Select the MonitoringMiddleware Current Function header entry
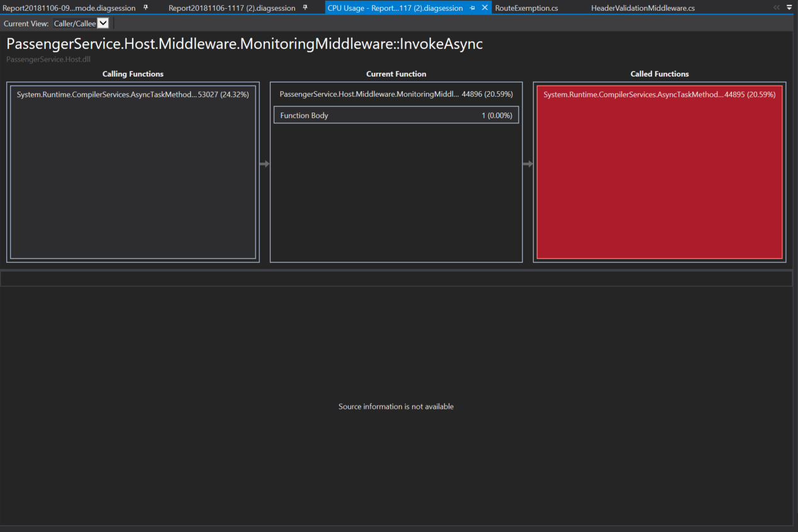 (x=396, y=94)
